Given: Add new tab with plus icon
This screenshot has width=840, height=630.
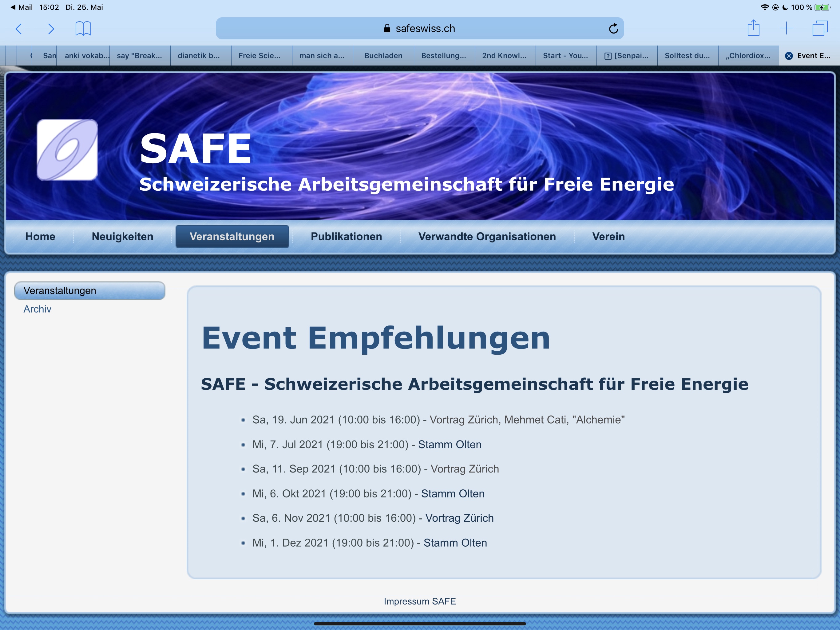Looking at the screenshot, I should point(787,29).
